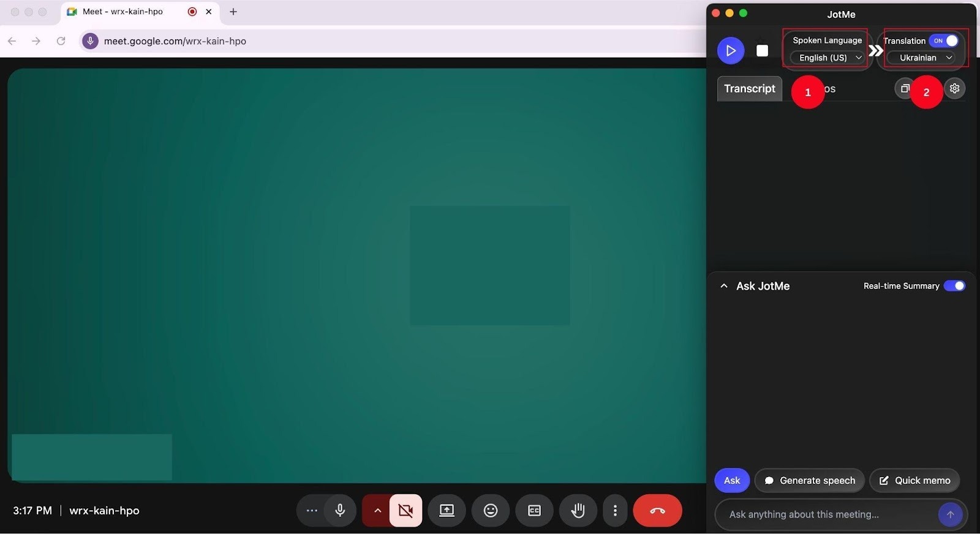
Task: Open Quick memo
Action: (914, 481)
